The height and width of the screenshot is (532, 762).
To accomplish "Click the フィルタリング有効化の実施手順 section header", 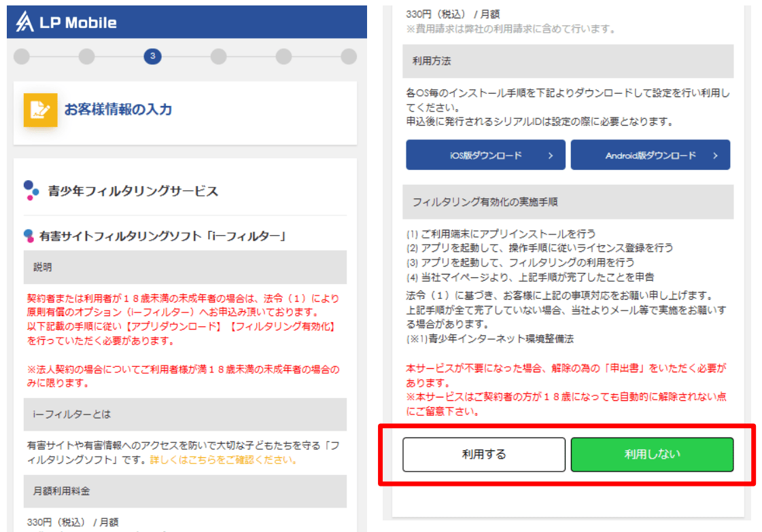I will [568, 202].
